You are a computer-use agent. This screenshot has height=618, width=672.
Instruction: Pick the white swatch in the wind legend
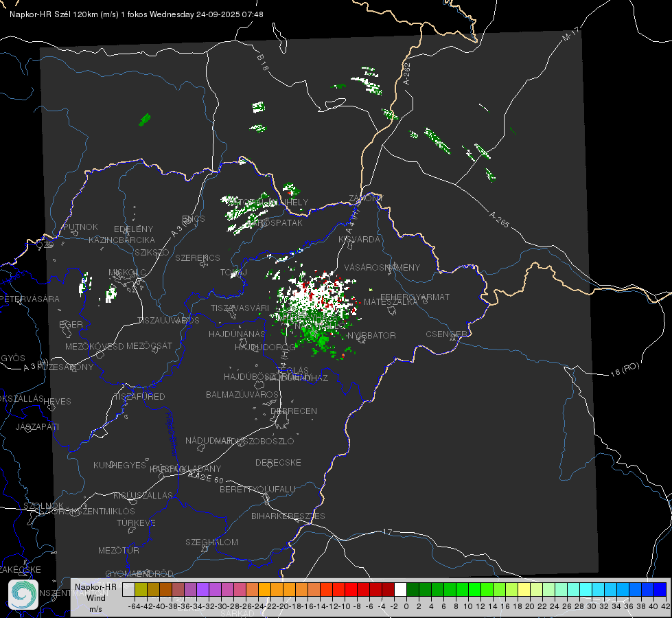point(400,589)
